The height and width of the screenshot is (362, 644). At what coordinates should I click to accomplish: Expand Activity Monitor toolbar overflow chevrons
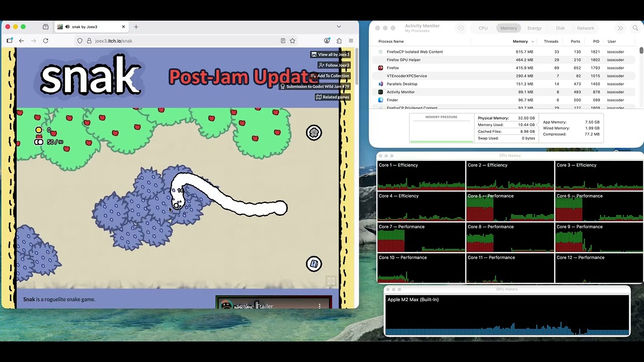click(620, 28)
